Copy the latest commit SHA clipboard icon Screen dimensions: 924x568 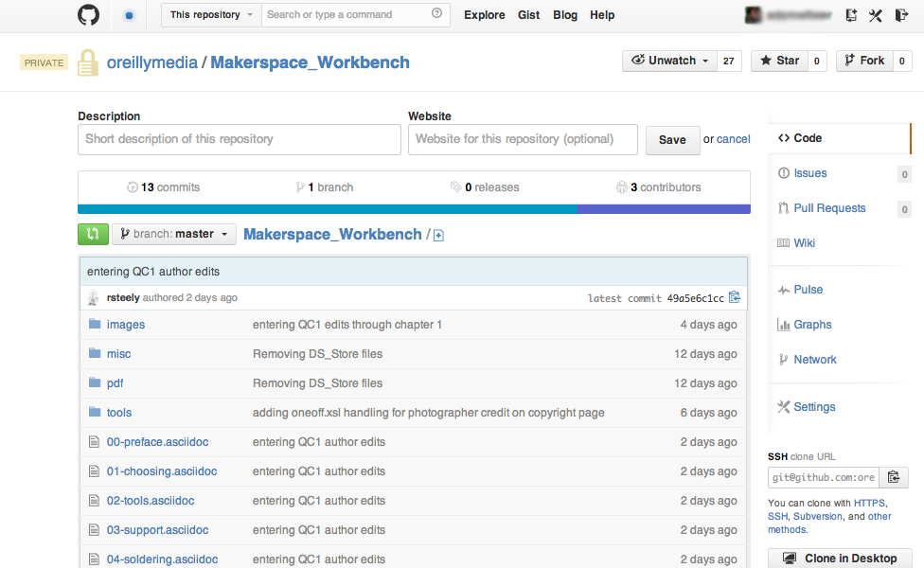735,297
